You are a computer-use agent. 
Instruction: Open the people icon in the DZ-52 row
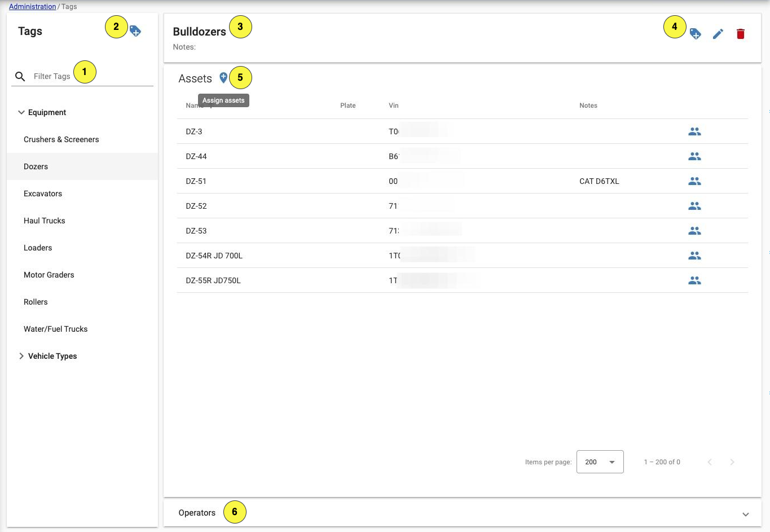tap(694, 206)
